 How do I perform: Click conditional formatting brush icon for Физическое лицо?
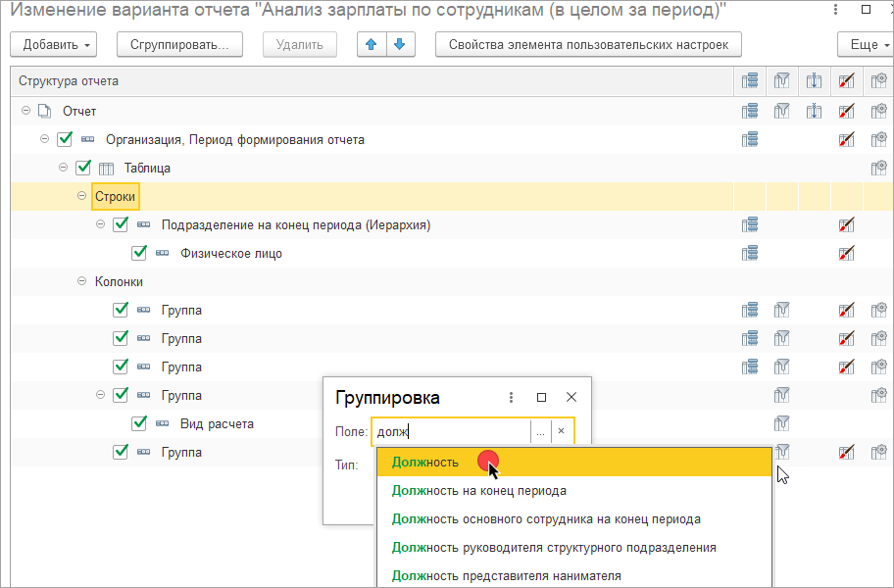tap(846, 254)
